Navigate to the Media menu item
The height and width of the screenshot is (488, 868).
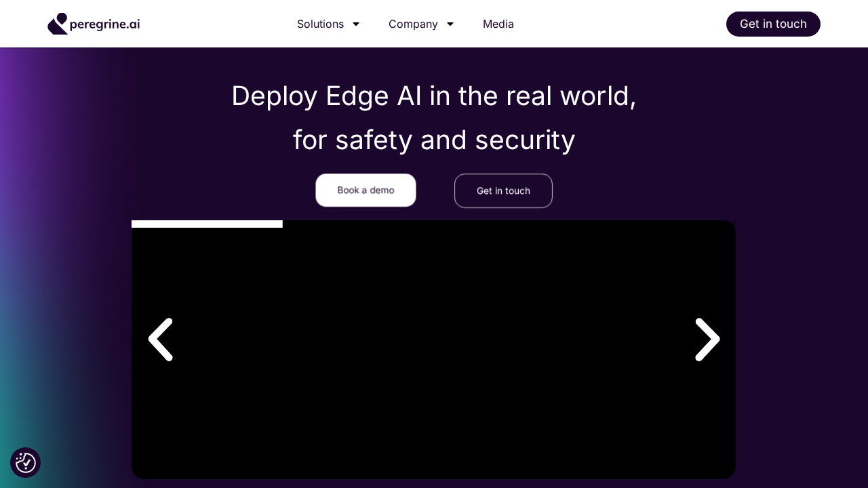pos(498,24)
